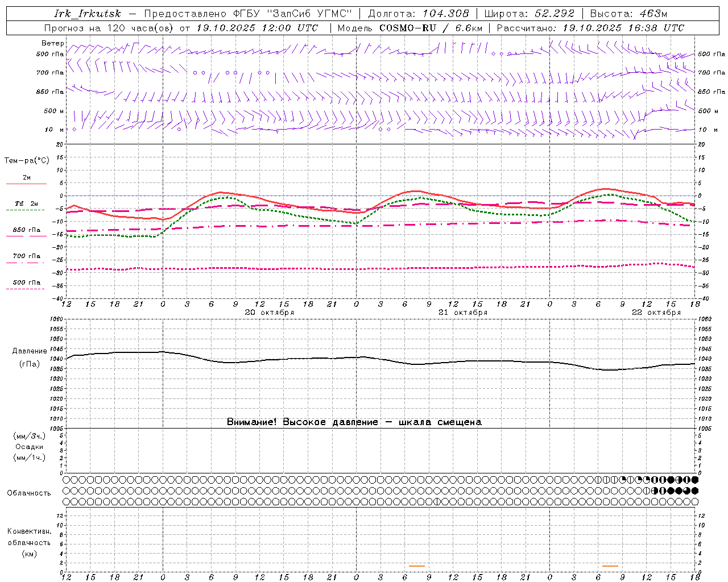Click the latitude value "Широта: 52.292"

529,14
